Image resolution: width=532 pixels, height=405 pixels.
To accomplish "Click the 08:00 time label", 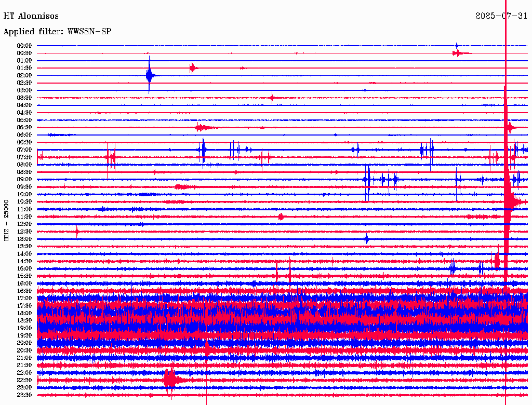I will coord(24,165).
